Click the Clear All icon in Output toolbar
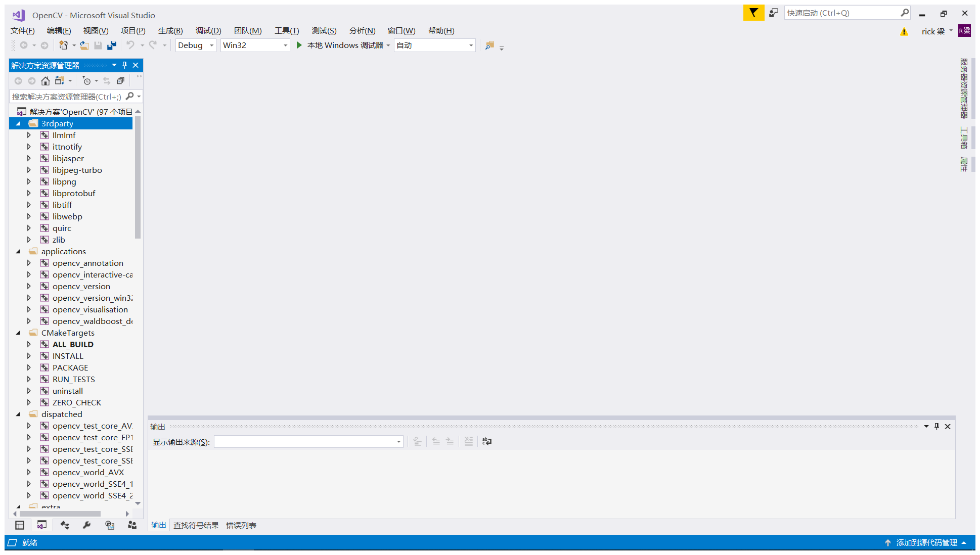Screen dimensions: 980x555 tap(469, 441)
